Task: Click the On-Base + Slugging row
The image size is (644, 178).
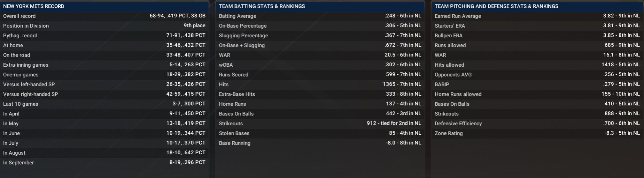Action: tap(320, 45)
